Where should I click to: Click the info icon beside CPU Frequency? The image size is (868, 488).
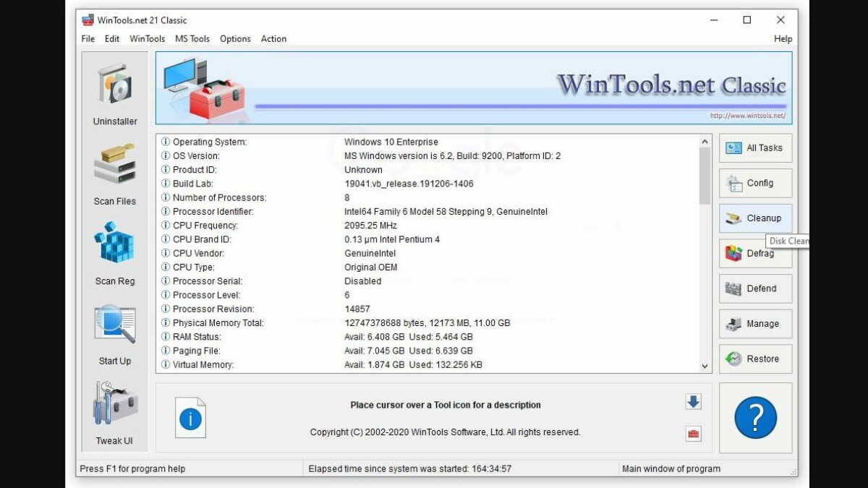point(166,226)
